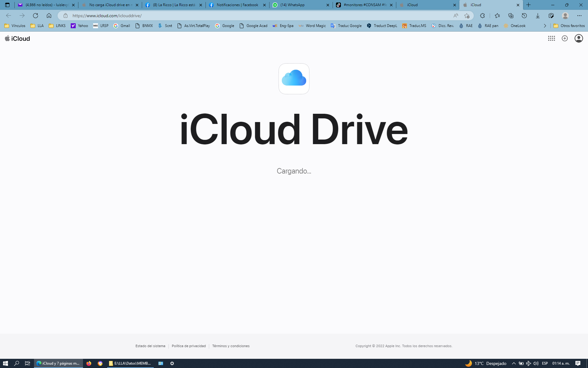
Task: Open browser History clock icon
Action: pos(524,16)
